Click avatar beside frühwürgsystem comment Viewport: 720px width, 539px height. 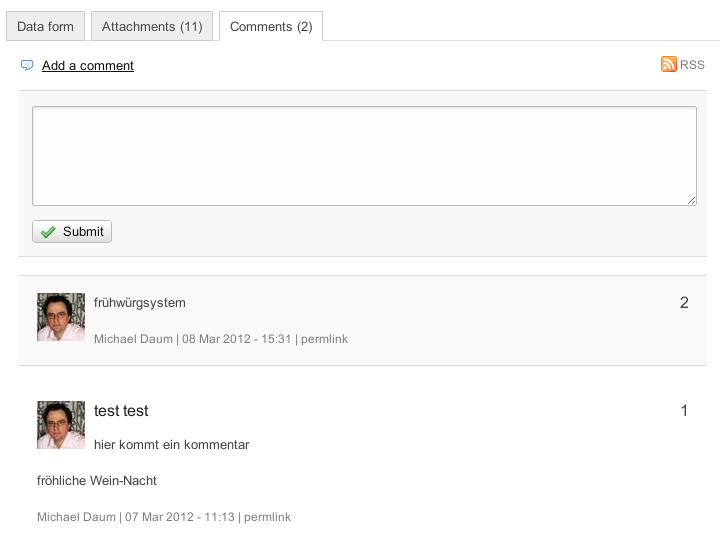[61, 317]
